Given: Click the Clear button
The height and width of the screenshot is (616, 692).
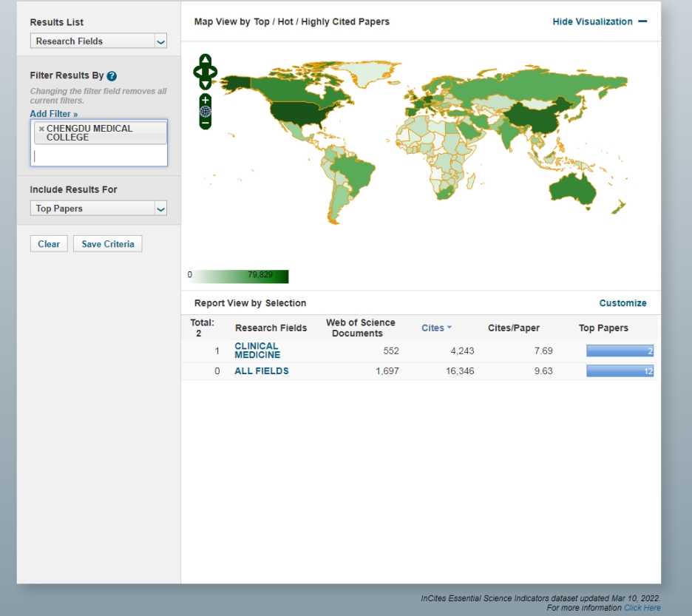Looking at the screenshot, I should click(49, 244).
